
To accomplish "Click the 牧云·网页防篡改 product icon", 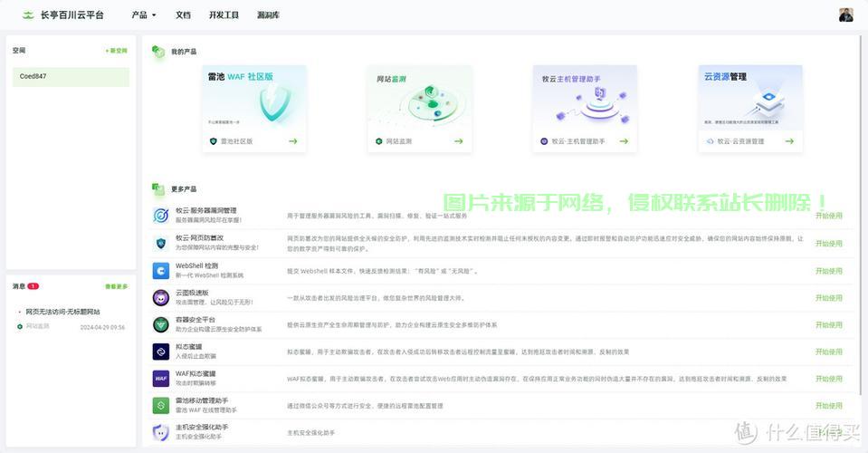I will pyautogui.click(x=160, y=243).
